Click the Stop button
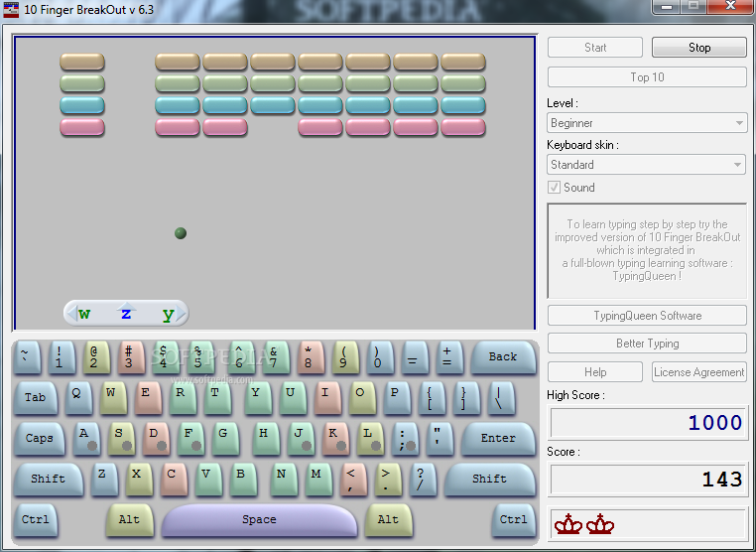Screen dimensions: 756x552 (699, 48)
